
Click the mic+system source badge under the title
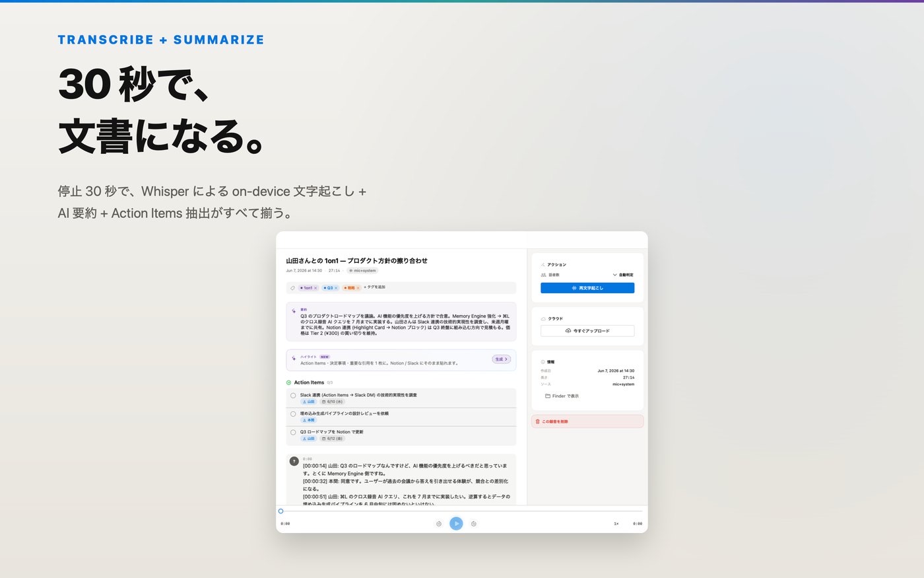(x=362, y=271)
